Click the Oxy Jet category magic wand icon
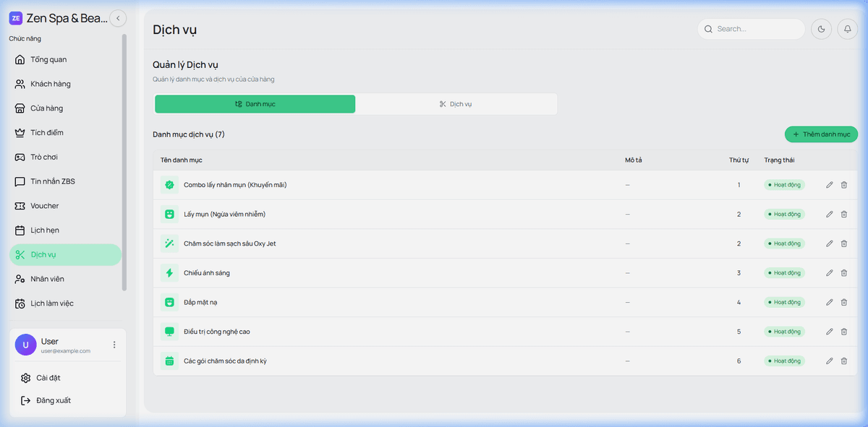The image size is (868, 427). [x=169, y=243]
